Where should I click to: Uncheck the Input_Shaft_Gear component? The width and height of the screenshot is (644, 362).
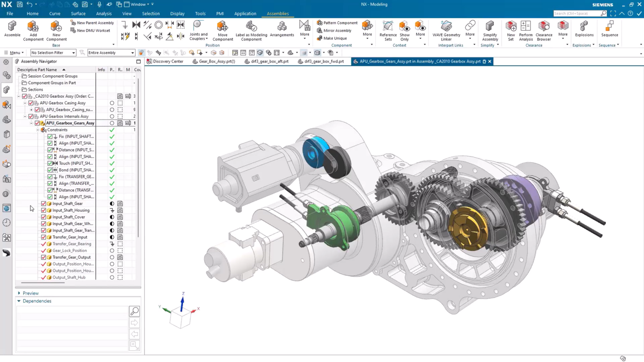click(x=44, y=203)
